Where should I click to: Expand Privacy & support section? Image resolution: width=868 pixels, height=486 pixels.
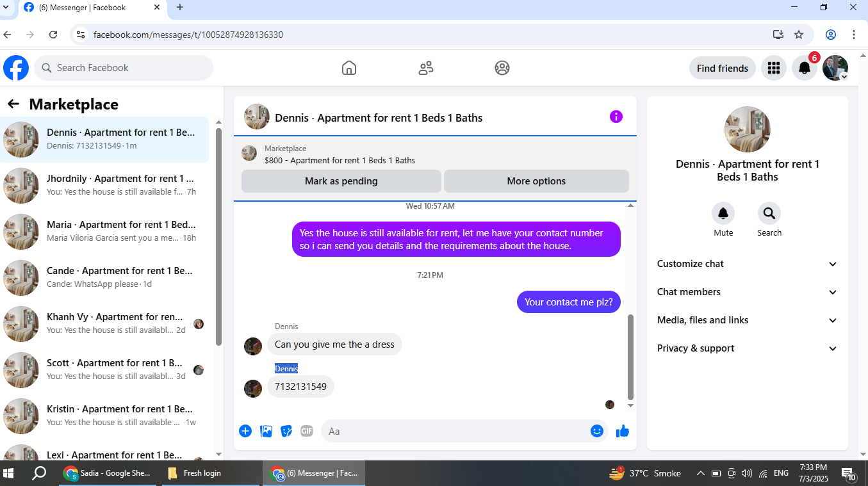point(747,348)
